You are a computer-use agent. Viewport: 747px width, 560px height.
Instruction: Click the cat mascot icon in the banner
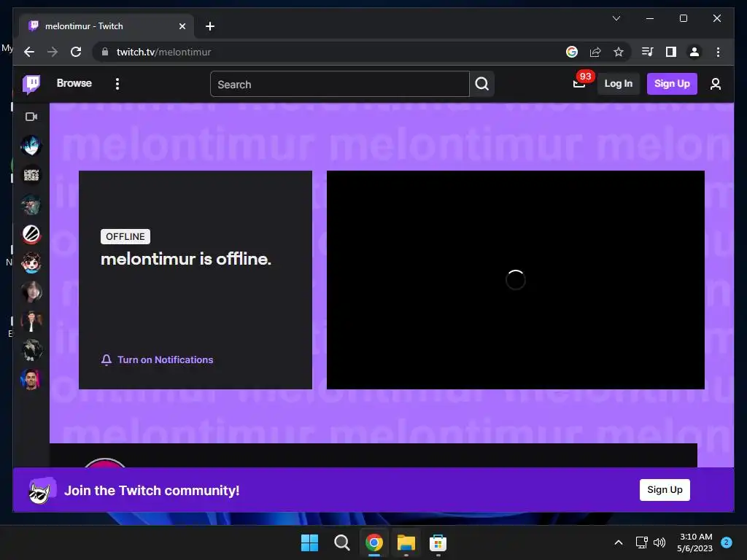click(x=41, y=491)
